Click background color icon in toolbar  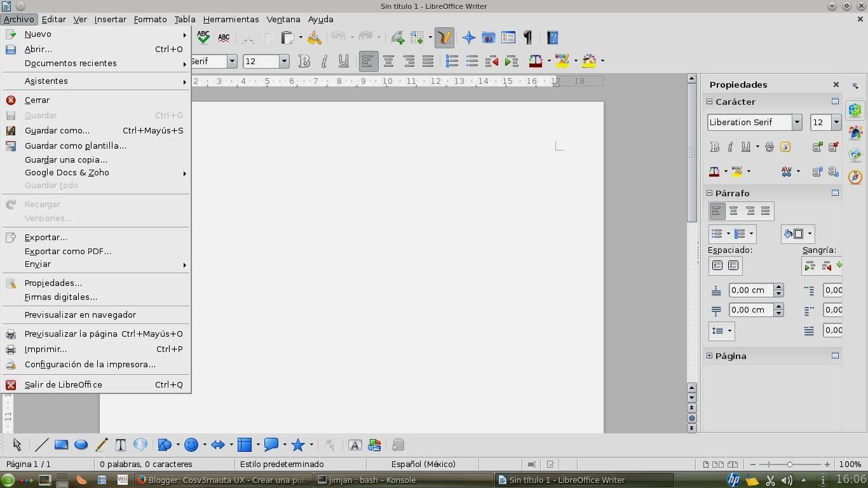coord(589,61)
